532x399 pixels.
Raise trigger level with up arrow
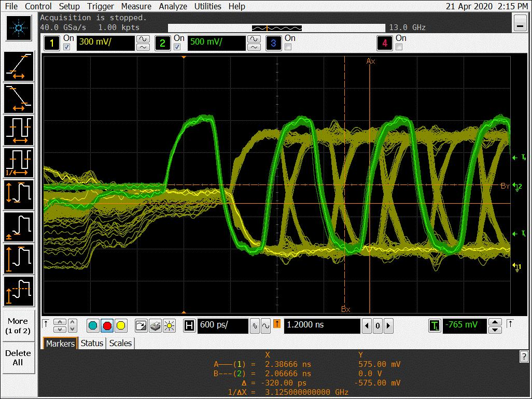(x=495, y=322)
